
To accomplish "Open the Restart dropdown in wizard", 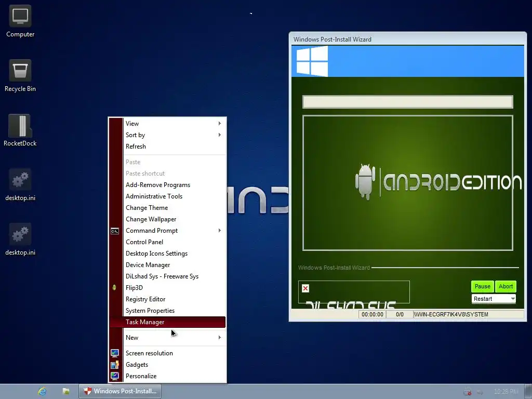I will 494,299.
